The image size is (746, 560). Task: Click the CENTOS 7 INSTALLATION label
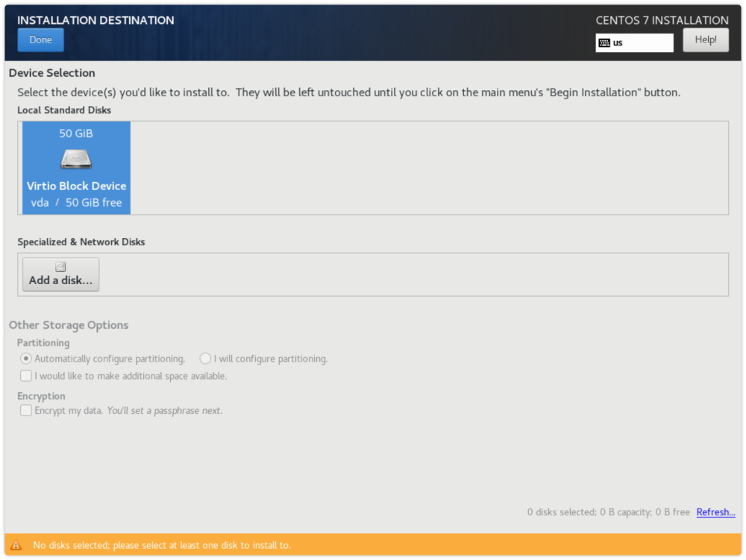pyautogui.click(x=662, y=20)
